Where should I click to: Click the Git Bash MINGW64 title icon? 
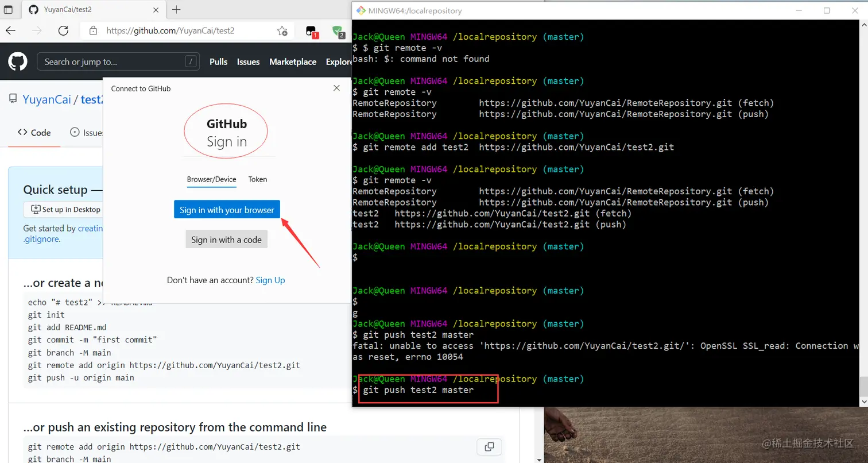[361, 10]
